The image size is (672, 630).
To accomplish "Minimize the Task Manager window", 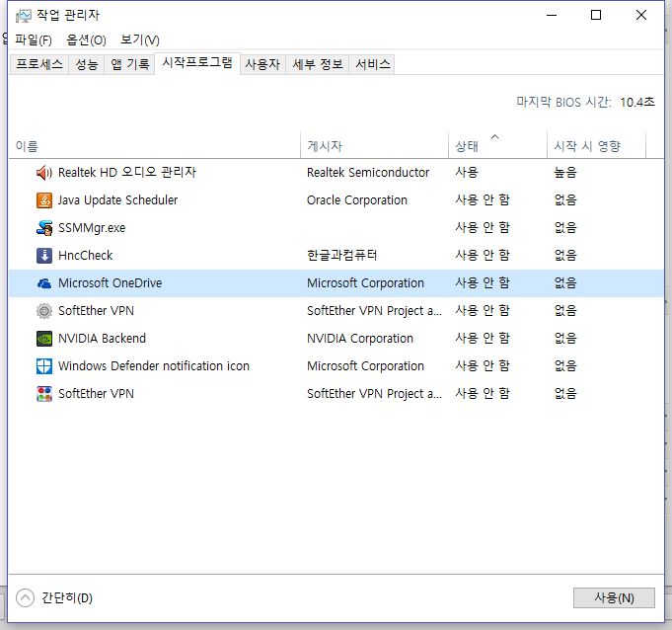I will click(552, 16).
